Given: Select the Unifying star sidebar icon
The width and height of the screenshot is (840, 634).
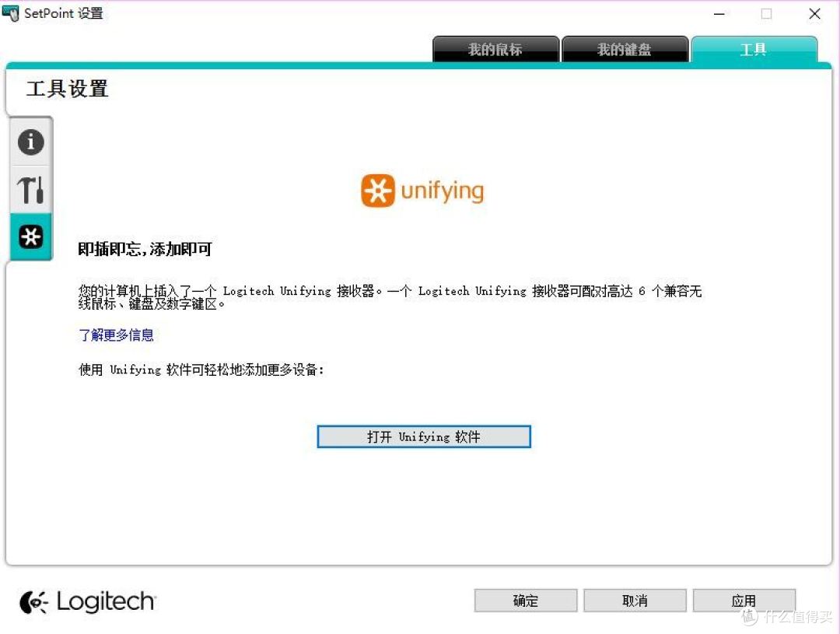Looking at the screenshot, I should [30, 236].
